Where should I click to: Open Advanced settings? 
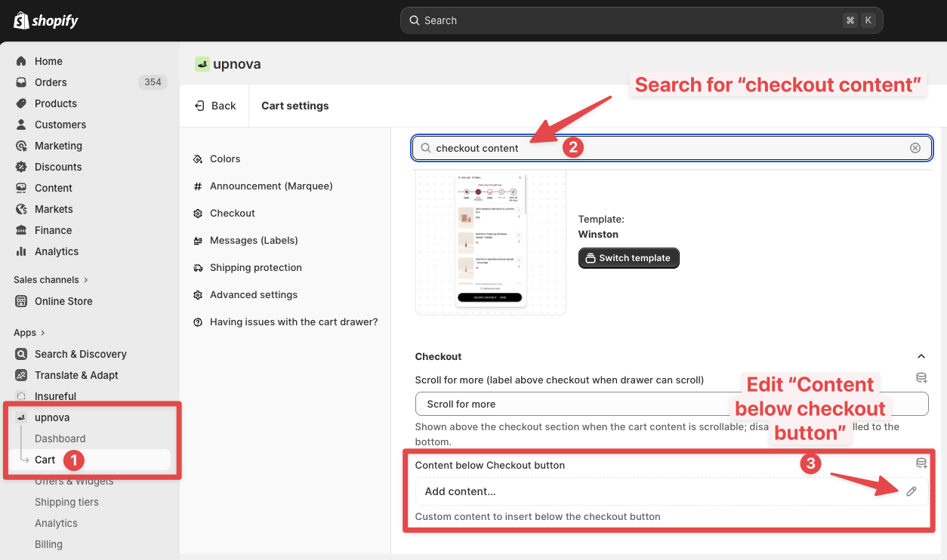(254, 295)
